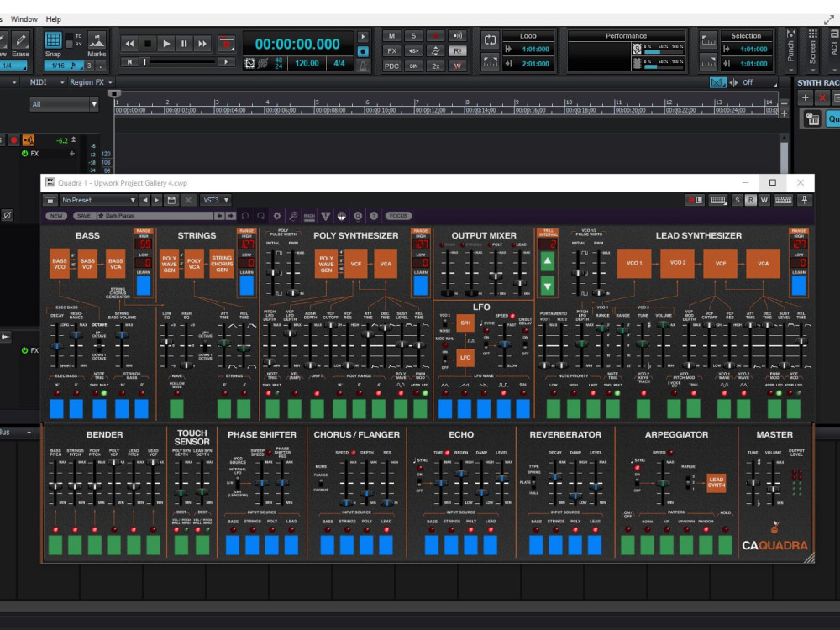Click the FOCUS button in Quadra toolbar
Screen dimensions: 840x630
click(x=398, y=216)
